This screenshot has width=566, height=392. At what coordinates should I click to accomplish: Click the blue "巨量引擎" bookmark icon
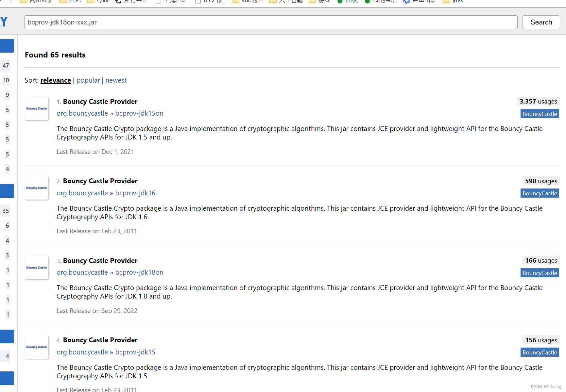point(407,1)
